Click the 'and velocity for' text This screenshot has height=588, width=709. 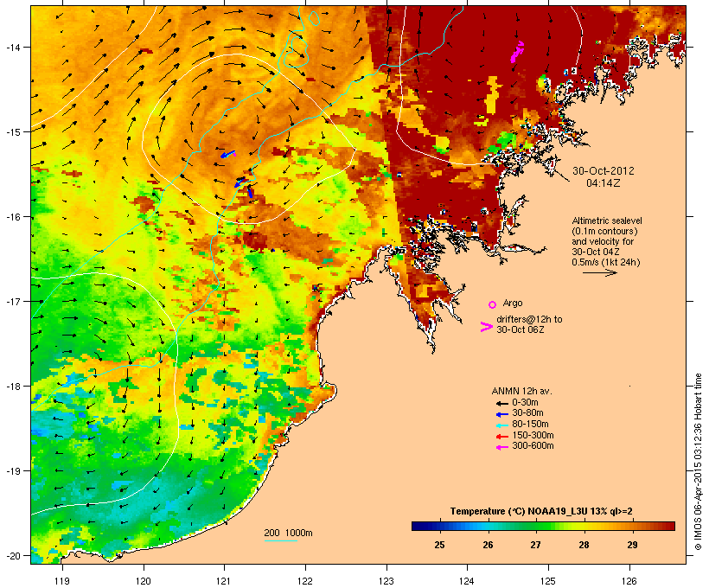tap(603, 241)
